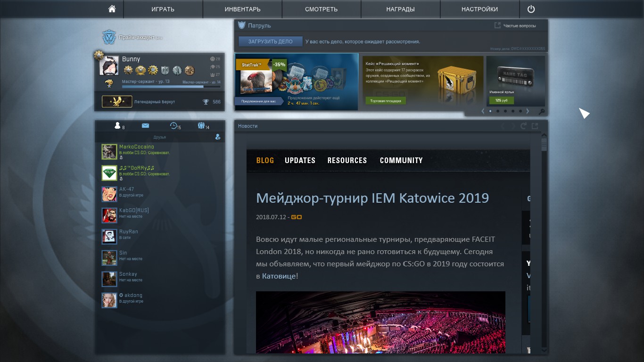Reload the Новости panel
644x362 pixels.
[523, 126]
